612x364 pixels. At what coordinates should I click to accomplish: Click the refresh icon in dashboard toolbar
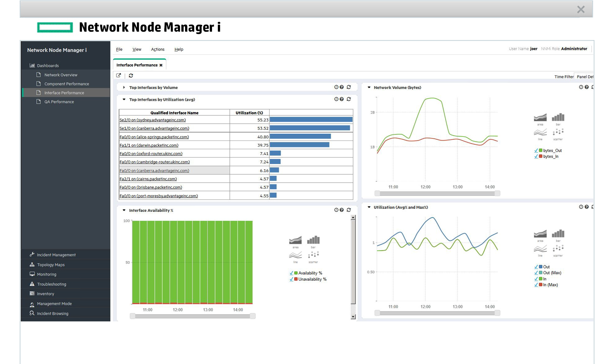tap(131, 75)
